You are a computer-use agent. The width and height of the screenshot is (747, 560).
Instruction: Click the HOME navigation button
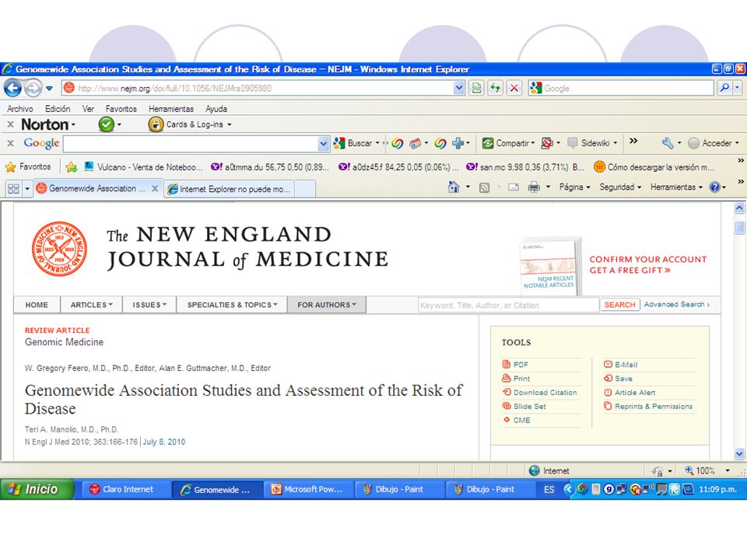[x=37, y=305]
